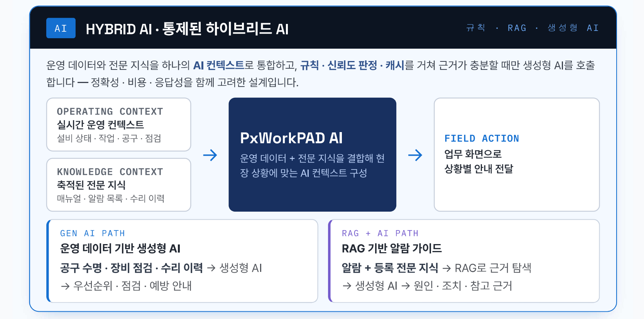Click the bold "규칙 · 신뢰도 판정 · 캐시" phrase
The width and height of the screenshot is (644, 319).
[352, 65]
